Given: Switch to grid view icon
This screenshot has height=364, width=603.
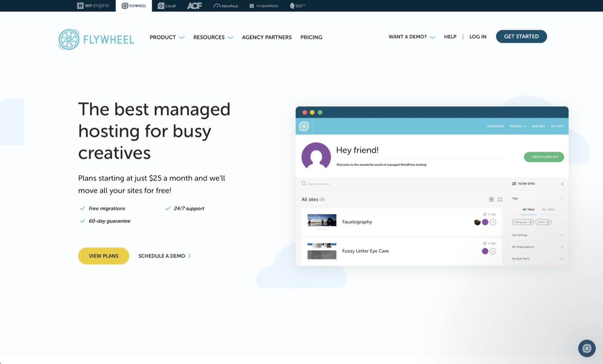Looking at the screenshot, I should click(x=500, y=200).
